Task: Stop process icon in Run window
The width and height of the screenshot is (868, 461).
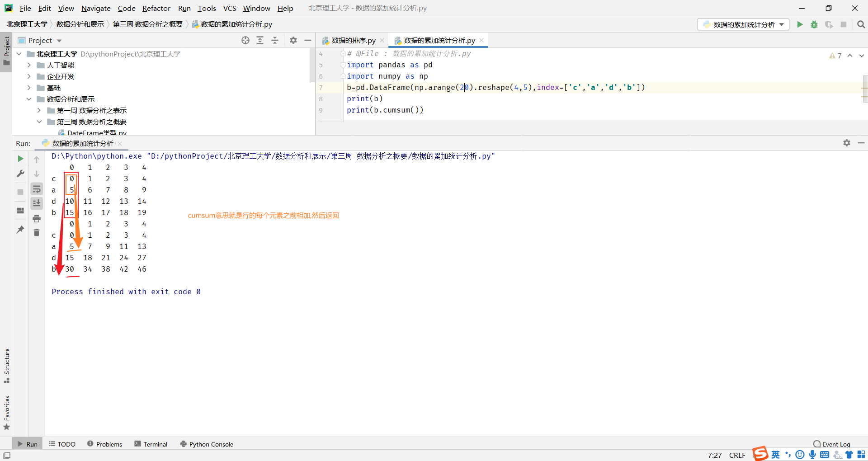Action: [20, 192]
